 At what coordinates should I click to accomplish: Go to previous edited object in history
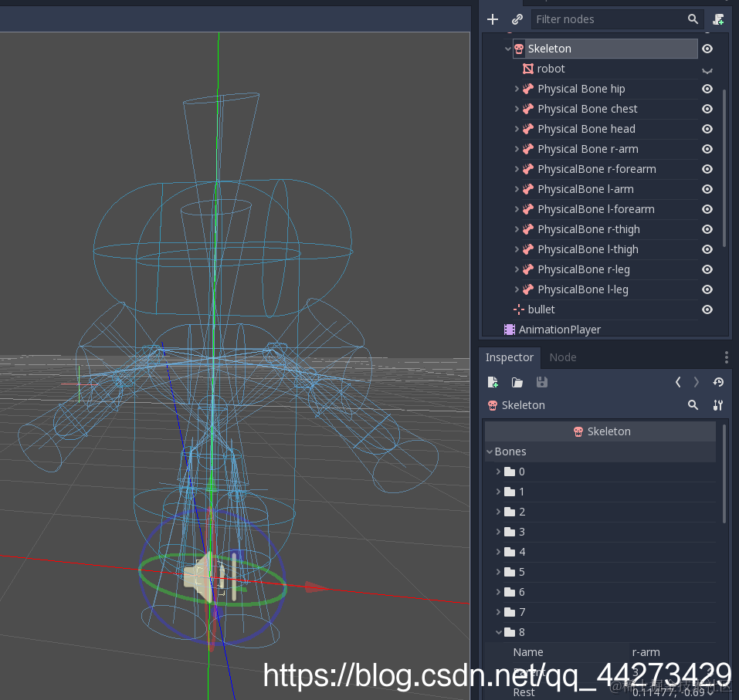point(678,382)
